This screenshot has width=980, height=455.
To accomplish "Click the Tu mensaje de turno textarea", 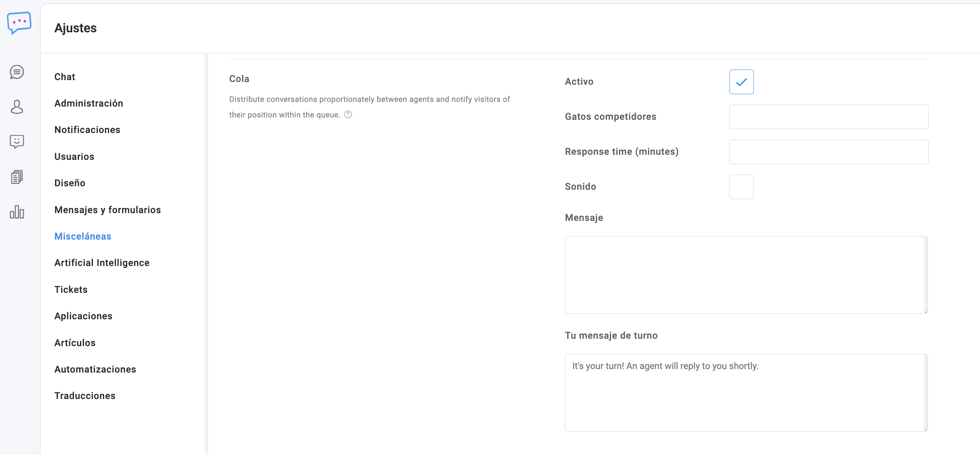I will tap(745, 393).
